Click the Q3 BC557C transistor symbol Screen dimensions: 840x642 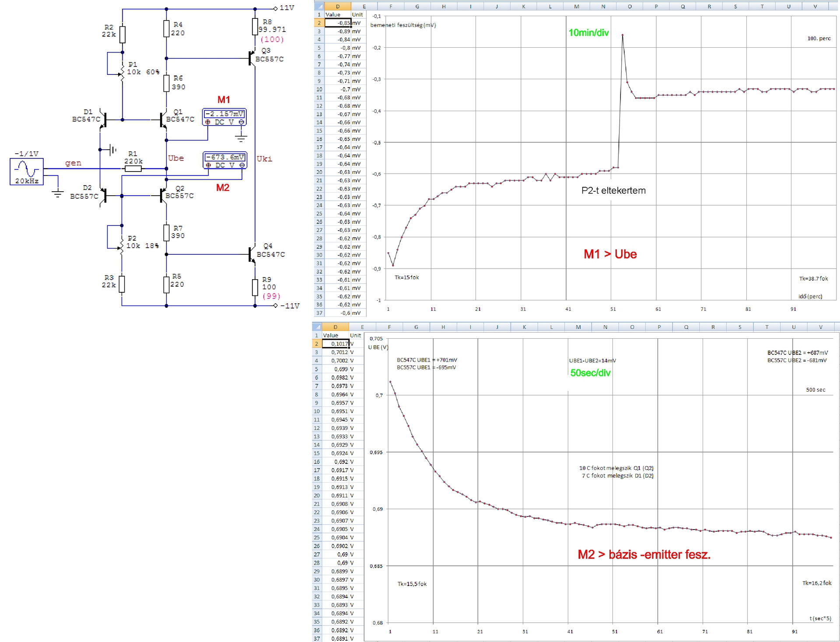[x=252, y=58]
